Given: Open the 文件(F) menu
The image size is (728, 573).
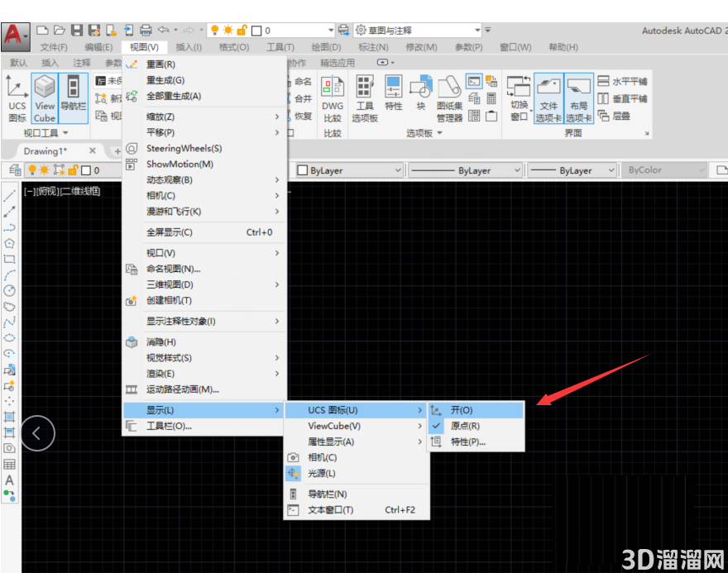Looking at the screenshot, I should click(54, 47).
